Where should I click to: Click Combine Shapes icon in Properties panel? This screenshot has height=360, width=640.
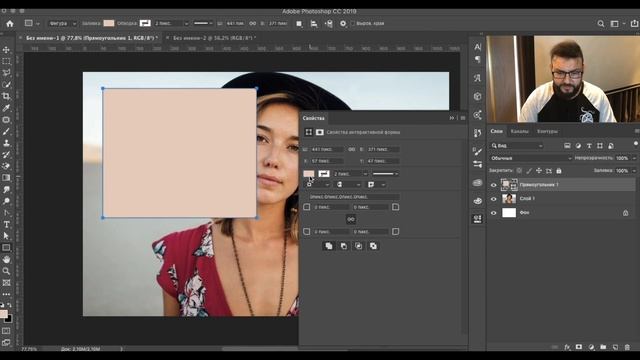coord(329,246)
